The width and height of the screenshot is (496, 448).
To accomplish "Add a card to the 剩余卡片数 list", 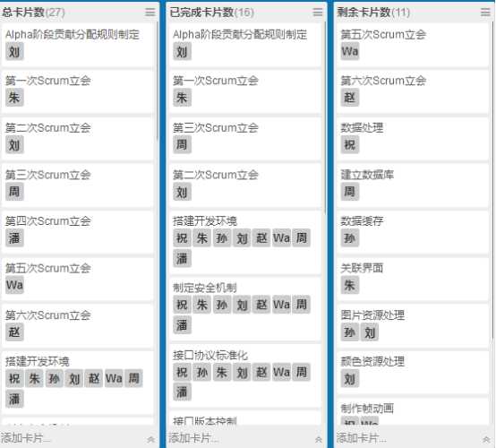I will (x=361, y=438).
